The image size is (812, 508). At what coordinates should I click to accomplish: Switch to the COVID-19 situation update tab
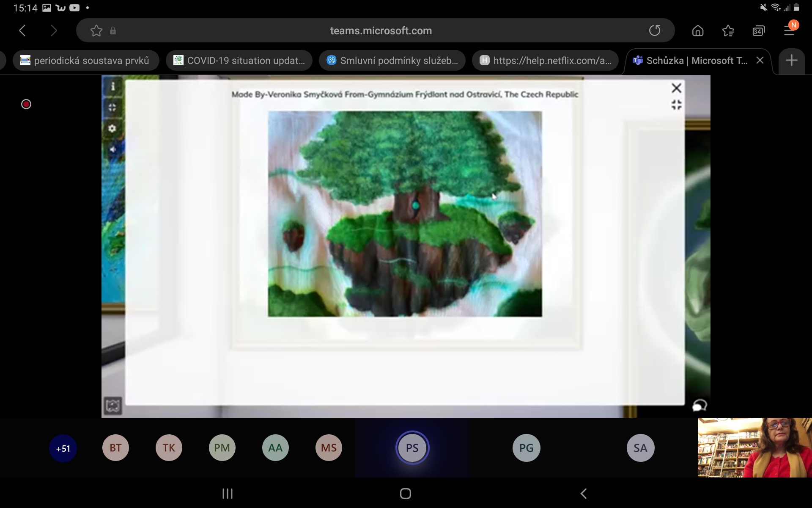[239, 61]
